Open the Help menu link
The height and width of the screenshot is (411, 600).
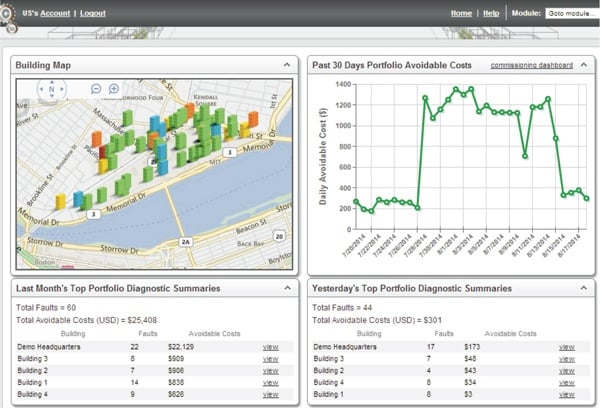491,13
